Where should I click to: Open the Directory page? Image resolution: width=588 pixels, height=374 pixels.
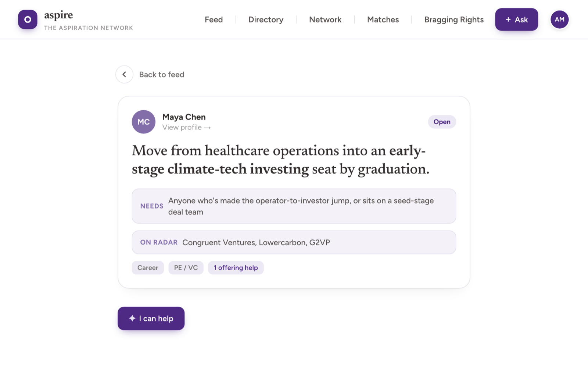pyautogui.click(x=266, y=19)
